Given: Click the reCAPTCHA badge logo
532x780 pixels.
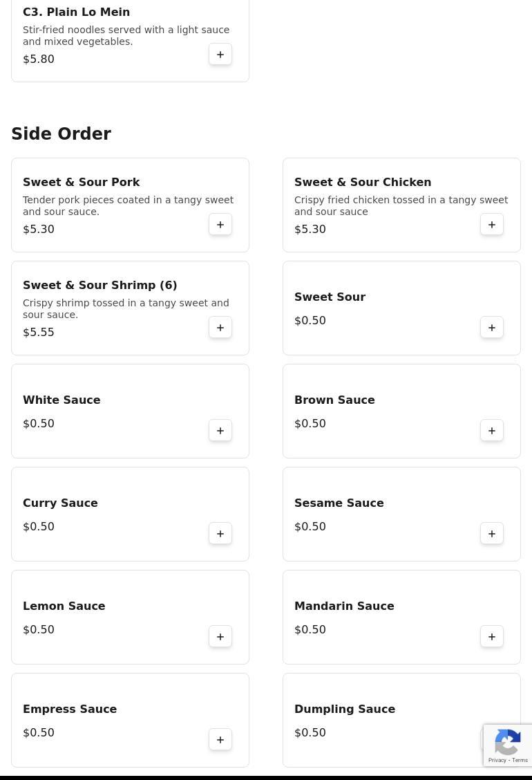Looking at the screenshot, I should [508, 742].
